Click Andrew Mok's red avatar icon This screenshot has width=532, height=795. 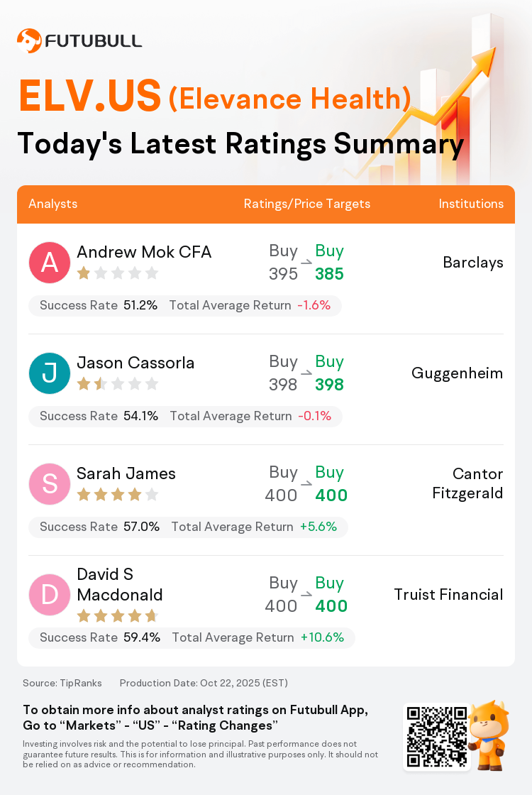point(50,263)
